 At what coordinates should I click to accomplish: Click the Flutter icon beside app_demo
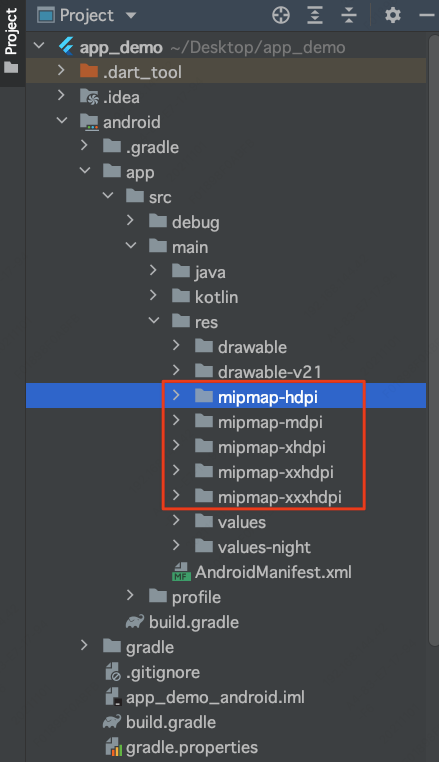coord(66,47)
